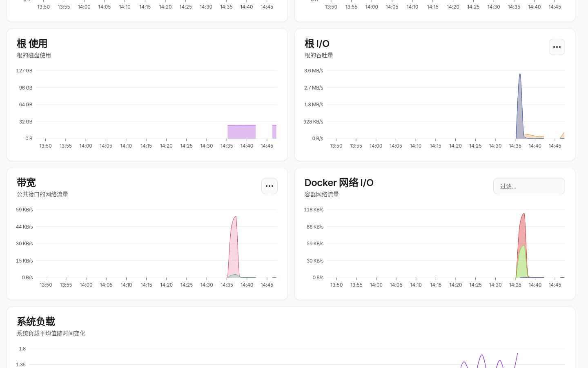Select the 根的磁盘使用 subtitle
Screen dimensions: 588x368
click(34, 55)
